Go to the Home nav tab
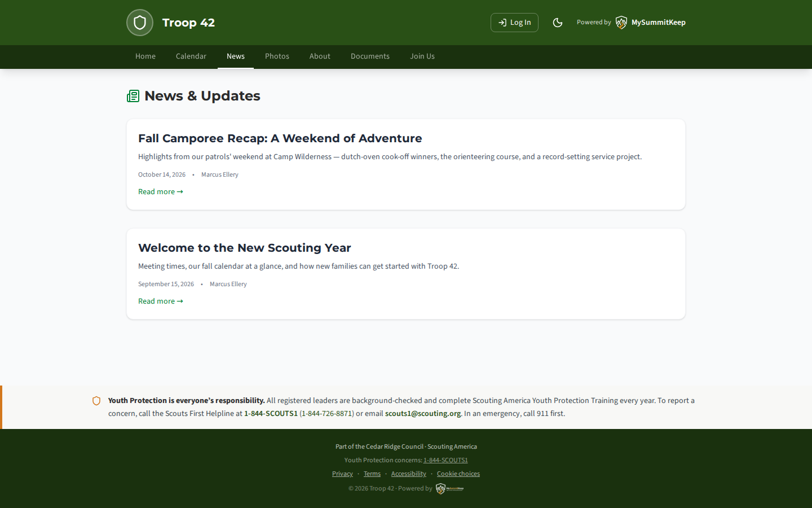The image size is (812, 508). [x=145, y=56]
